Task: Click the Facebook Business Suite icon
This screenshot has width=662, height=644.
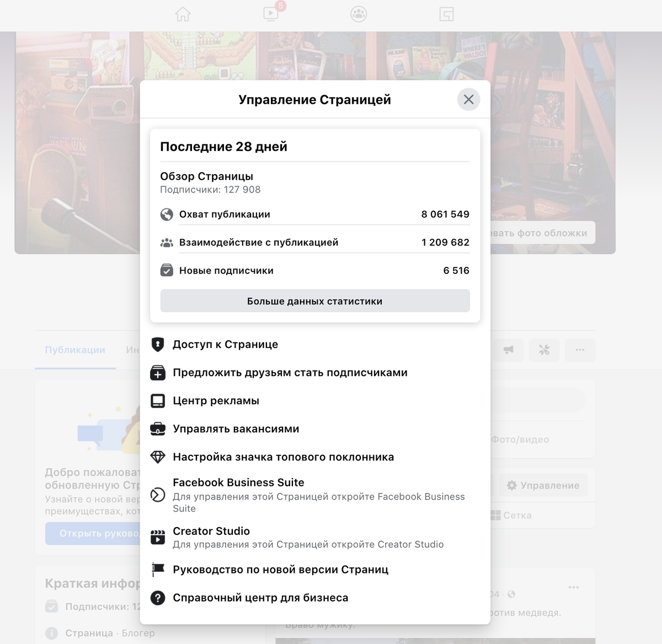Action: coord(158,495)
